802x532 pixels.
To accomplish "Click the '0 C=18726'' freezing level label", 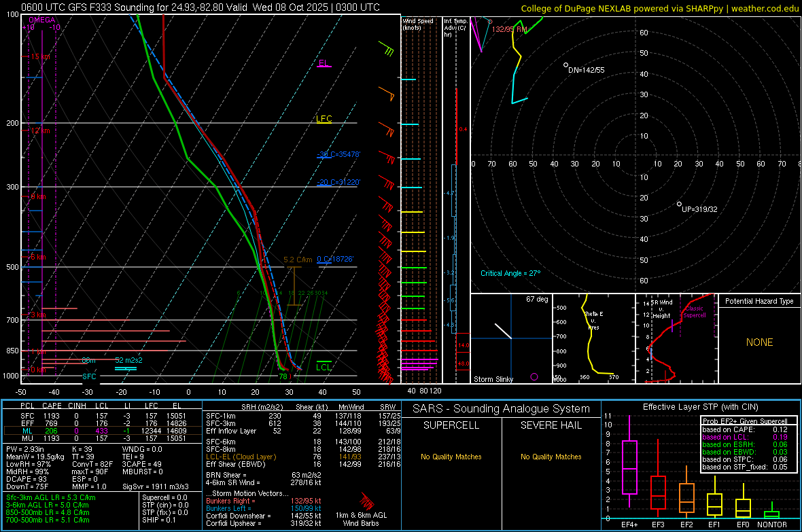I will (335, 259).
